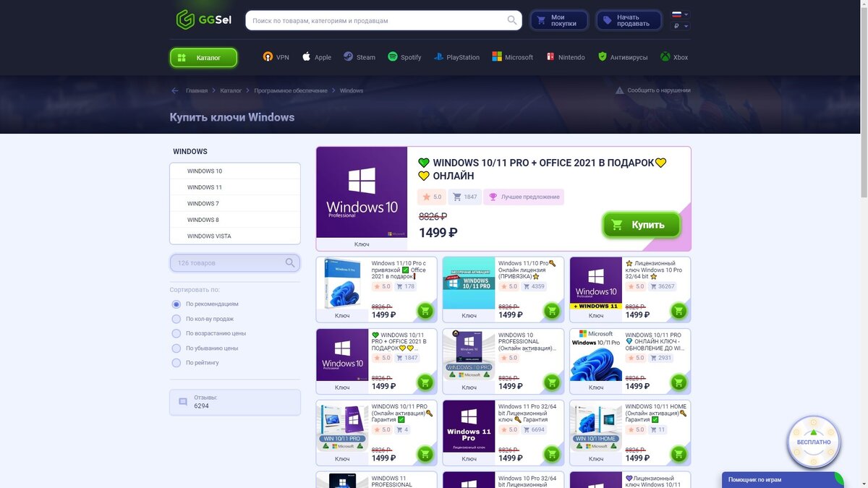This screenshot has height=488, width=868.
Task: Click the Отзывы chat bubble icon
Action: (x=183, y=402)
